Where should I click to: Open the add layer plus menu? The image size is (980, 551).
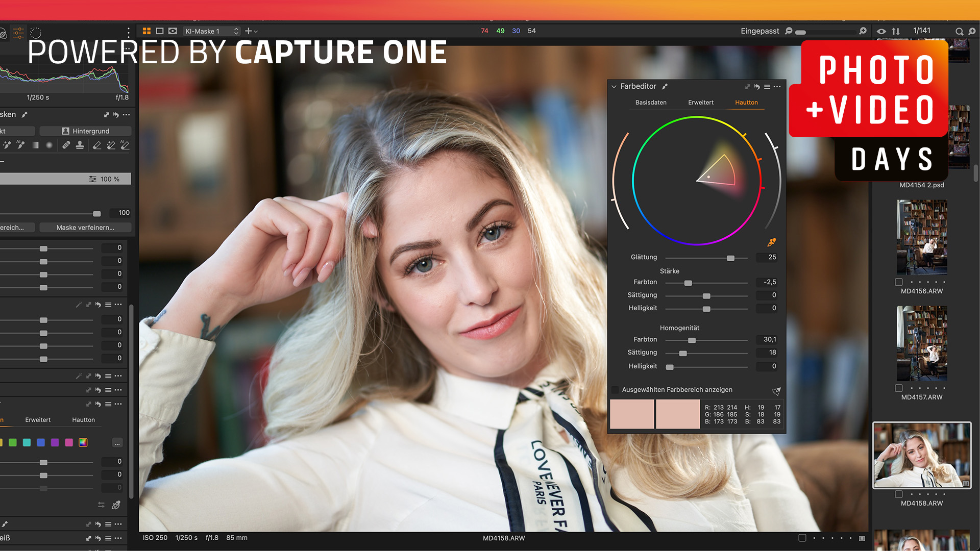tap(251, 31)
